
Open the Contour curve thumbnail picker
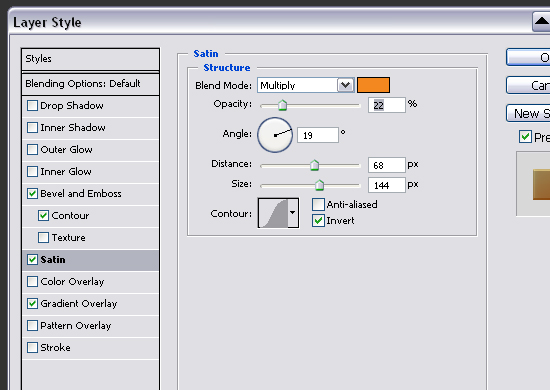click(x=273, y=213)
